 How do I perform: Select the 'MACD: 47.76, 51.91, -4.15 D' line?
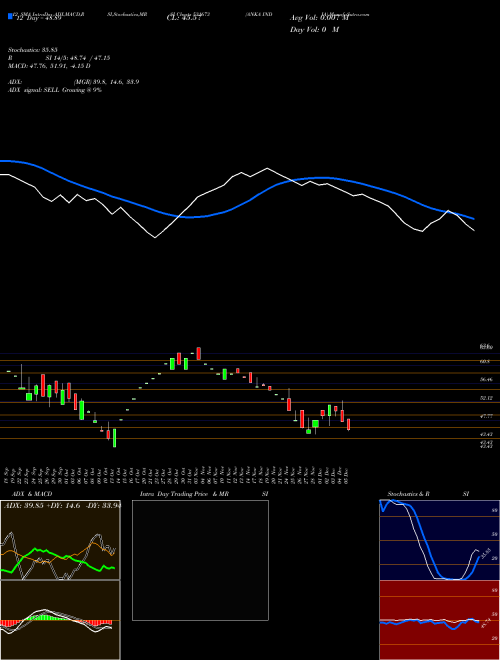tap(49, 66)
